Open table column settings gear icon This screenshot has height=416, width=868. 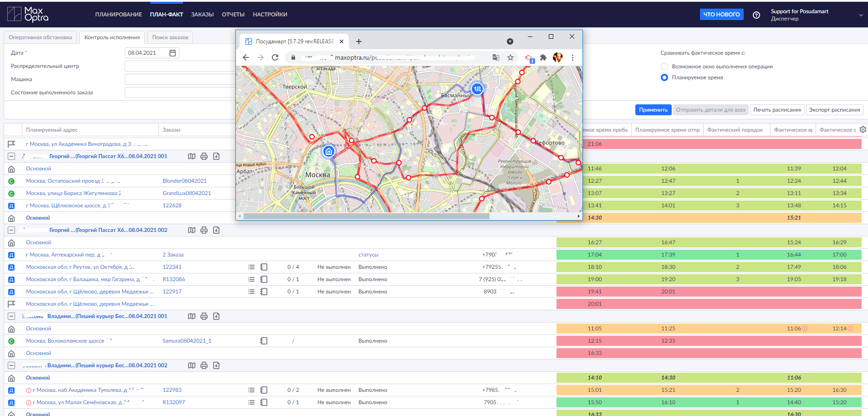863,129
